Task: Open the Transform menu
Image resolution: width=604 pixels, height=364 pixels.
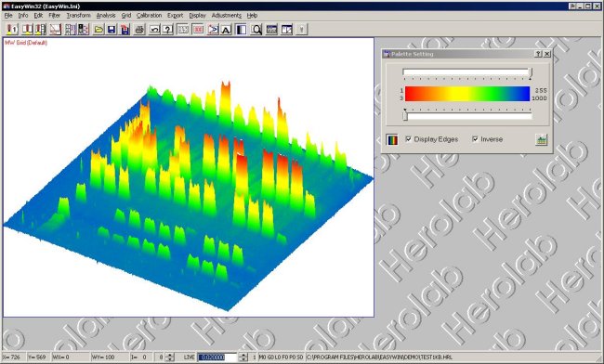Action: (x=78, y=16)
